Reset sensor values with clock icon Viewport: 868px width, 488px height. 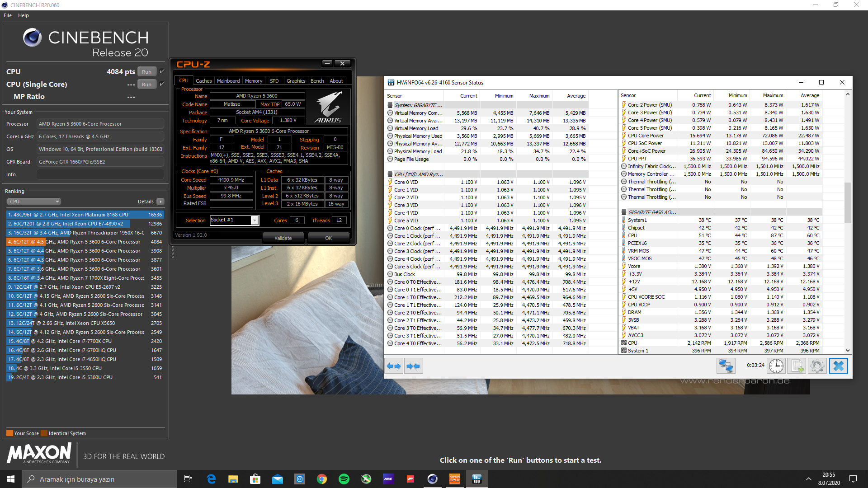click(x=776, y=366)
